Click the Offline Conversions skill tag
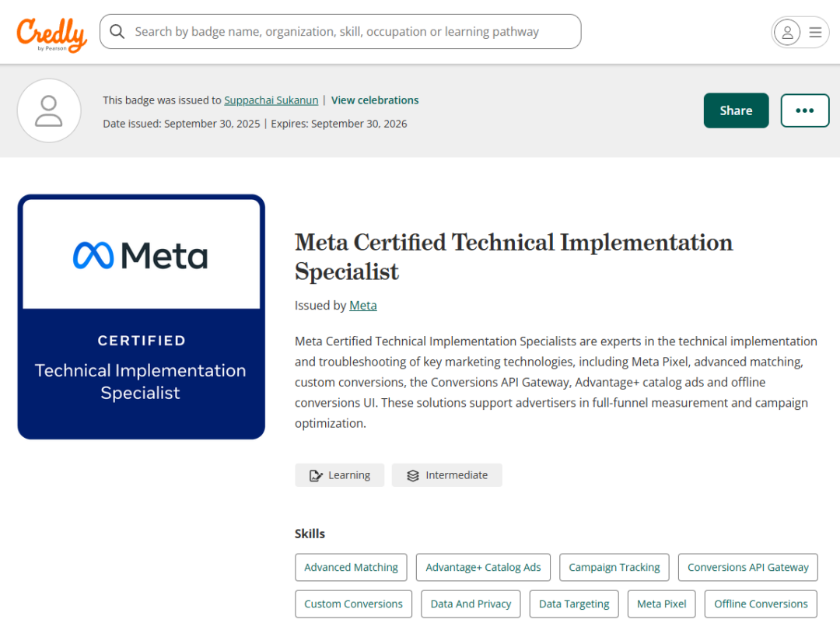This screenshot has height=623, width=840. point(760,604)
